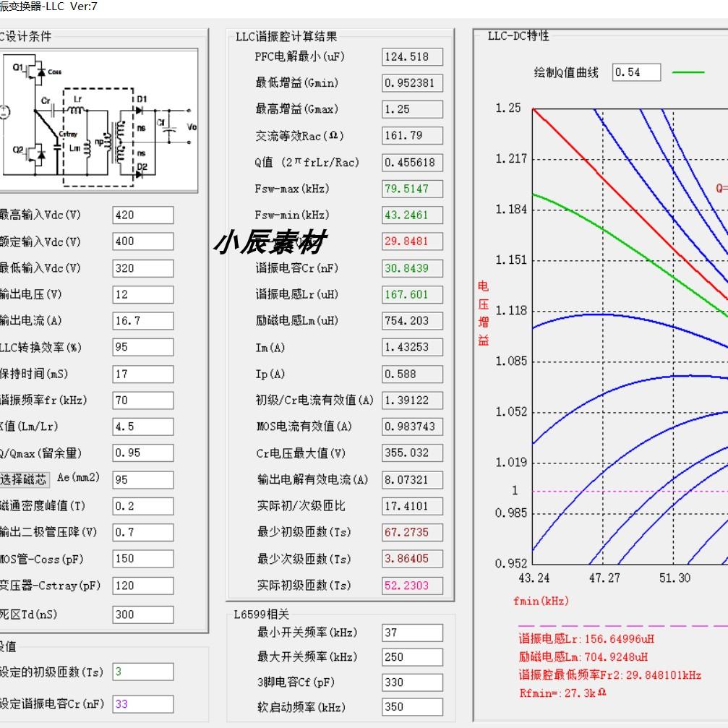Click the 谐振电容Cr result 30.8439
The width and height of the screenshot is (728, 728).
412,268
